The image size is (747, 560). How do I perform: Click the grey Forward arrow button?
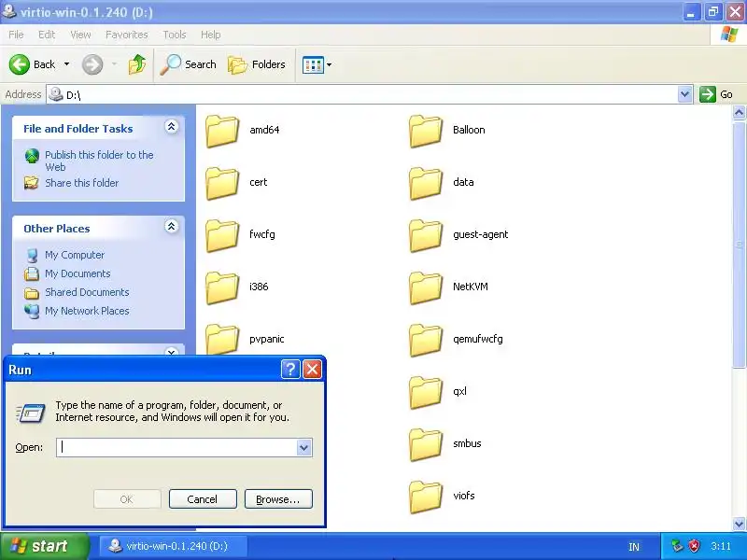pyautogui.click(x=92, y=64)
